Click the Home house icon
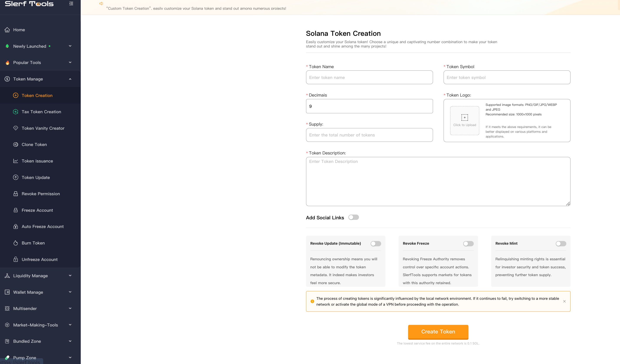Image resolution: width=620 pixels, height=364 pixels. (7, 30)
